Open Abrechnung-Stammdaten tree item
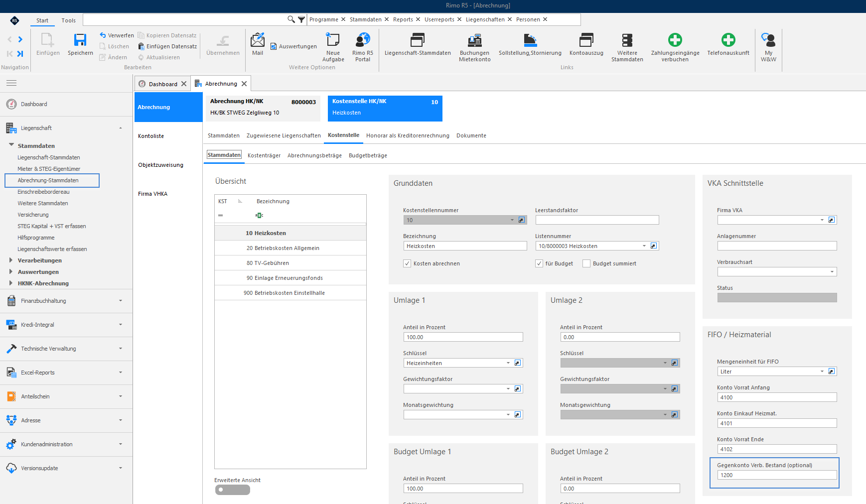The height and width of the screenshot is (504, 866). point(48,180)
